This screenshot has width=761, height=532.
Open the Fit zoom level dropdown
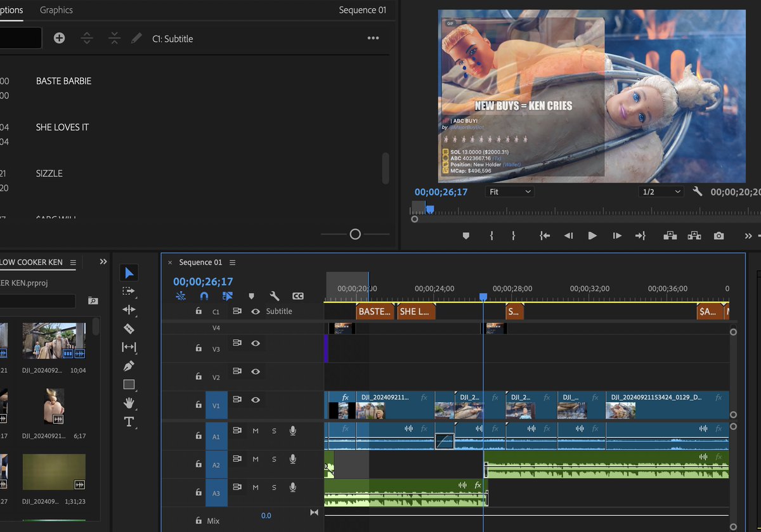(510, 191)
